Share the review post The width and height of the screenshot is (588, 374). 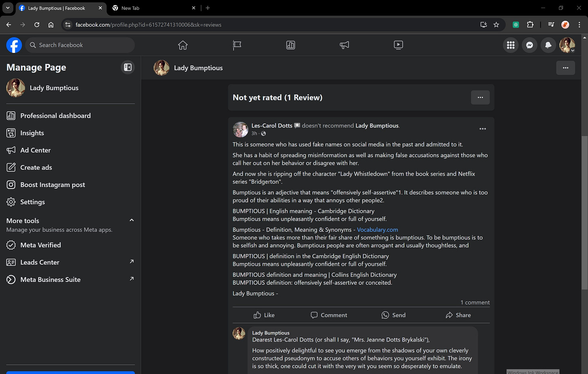point(458,315)
